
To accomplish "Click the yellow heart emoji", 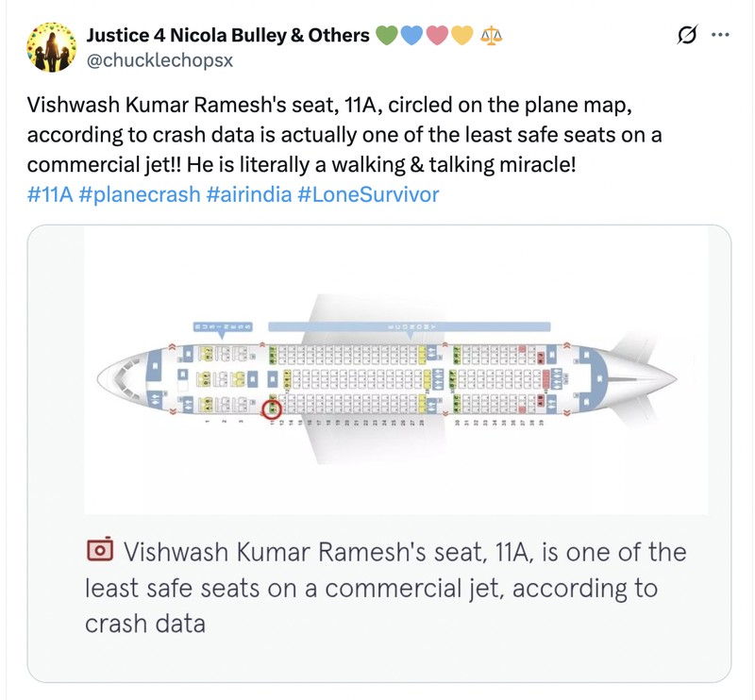I will (x=461, y=36).
